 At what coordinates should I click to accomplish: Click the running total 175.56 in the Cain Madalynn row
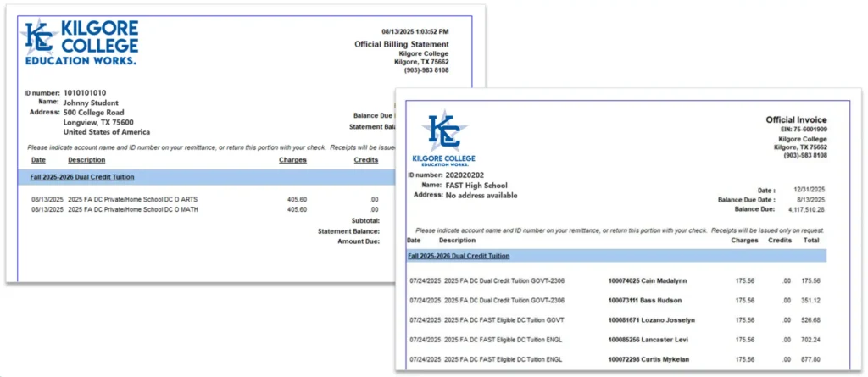[x=810, y=280]
